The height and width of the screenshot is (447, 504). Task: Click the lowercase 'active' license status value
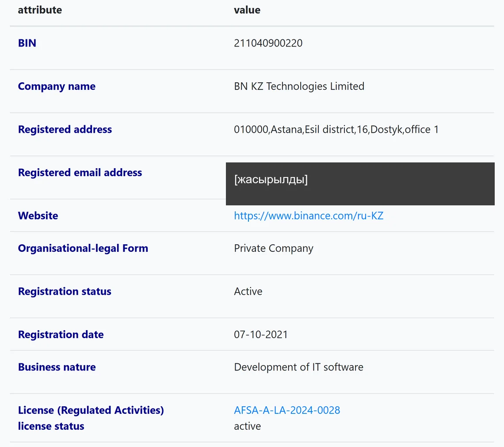pos(248,426)
